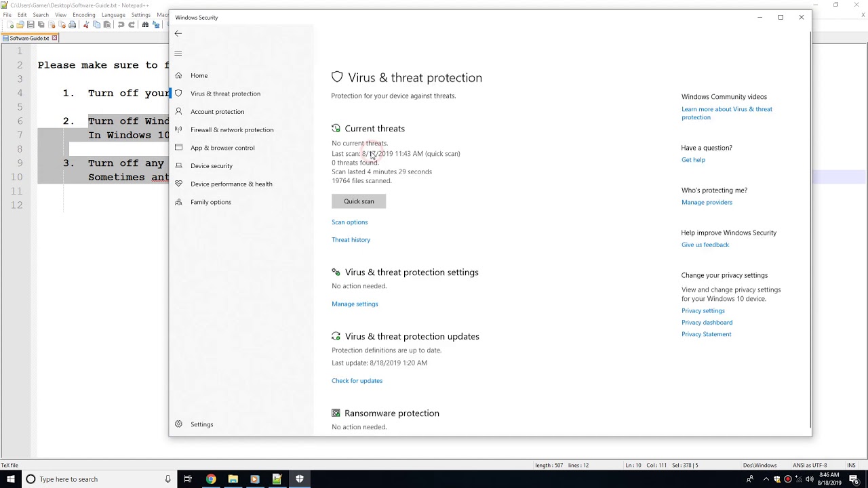Open the Privacy Statement link
This screenshot has height=488, width=868.
click(x=706, y=334)
